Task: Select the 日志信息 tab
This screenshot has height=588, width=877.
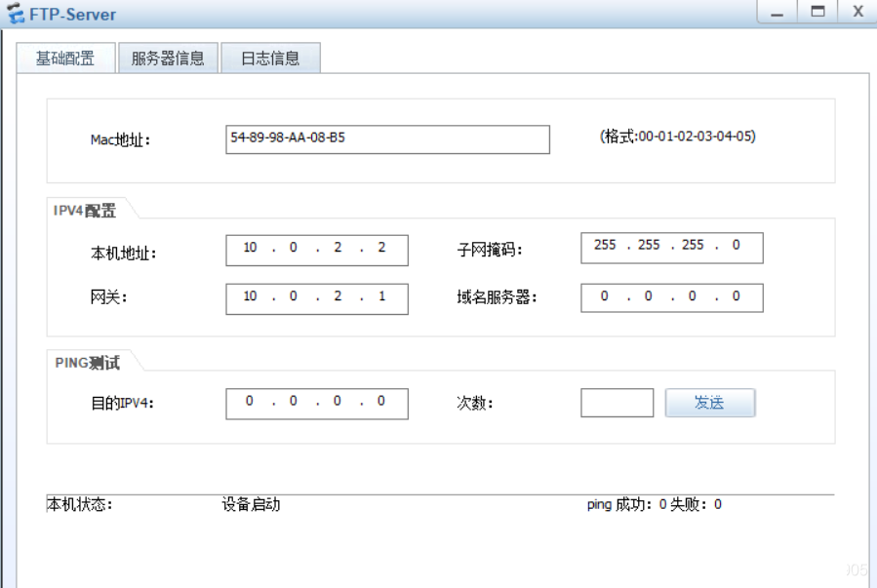Action: 270,59
